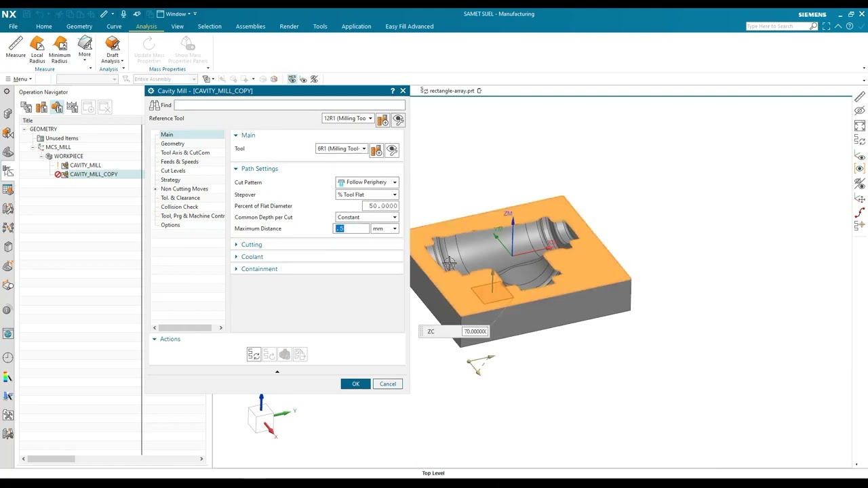868x488 pixels.
Task: Open the Window dropdown in title bar
Action: [176, 14]
